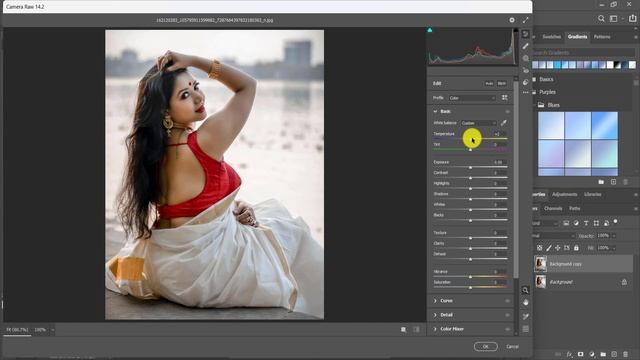Select the Hand tool in Camera Raw
The width and height of the screenshot is (640, 360).
click(526, 302)
